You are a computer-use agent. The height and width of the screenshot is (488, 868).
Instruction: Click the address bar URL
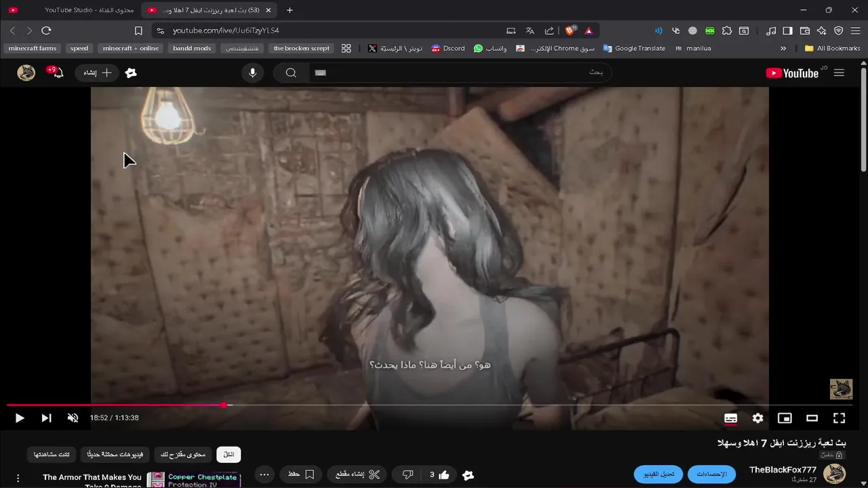226,30
